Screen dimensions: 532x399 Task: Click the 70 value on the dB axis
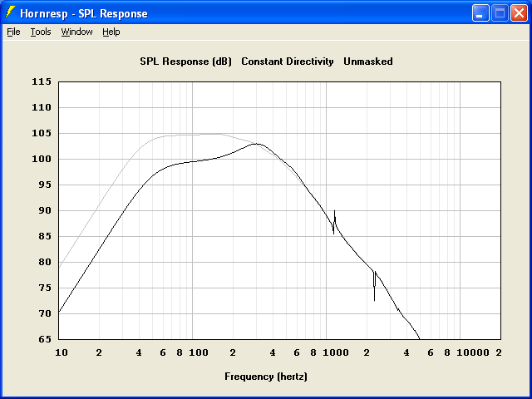click(45, 314)
